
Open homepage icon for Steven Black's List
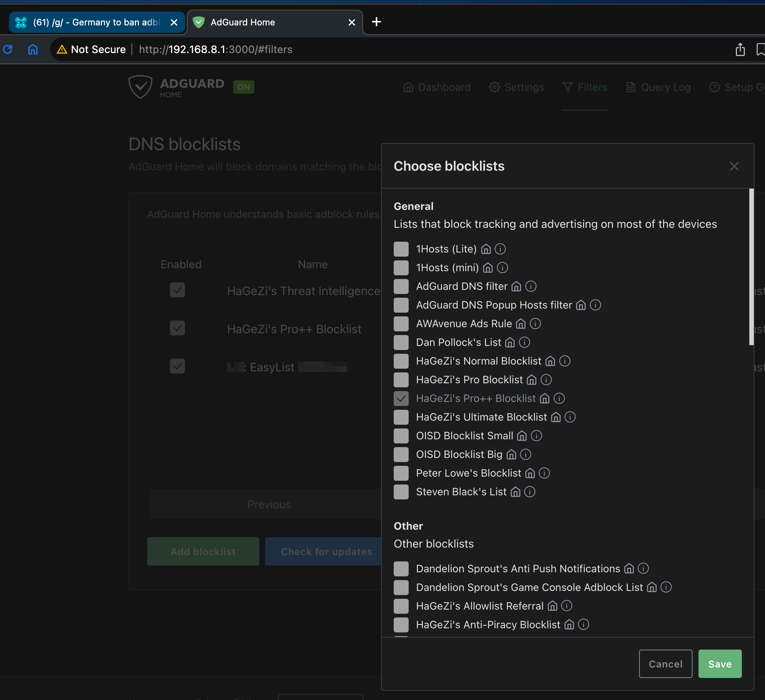coord(515,492)
